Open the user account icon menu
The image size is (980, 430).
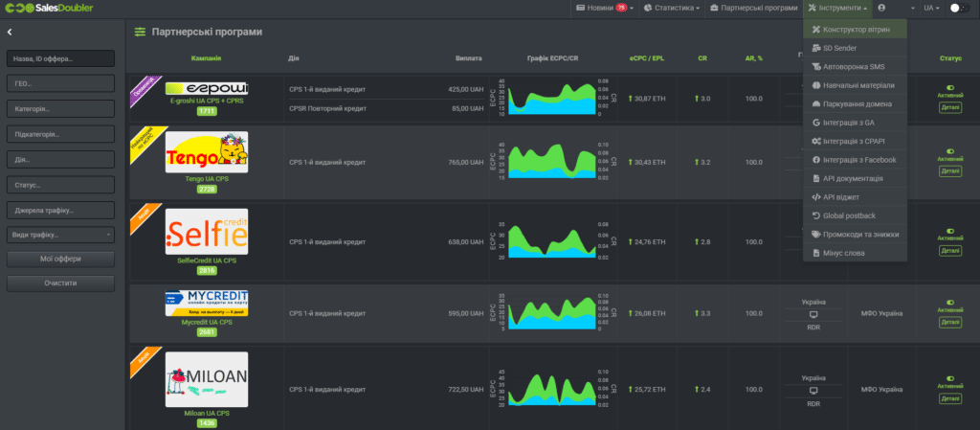pyautogui.click(x=881, y=8)
